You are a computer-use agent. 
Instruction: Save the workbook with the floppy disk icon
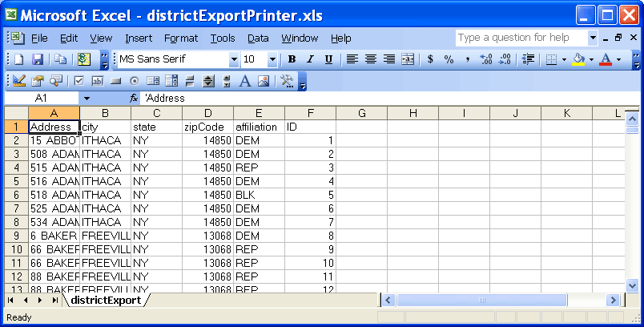pyautogui.click(x=37, y=59)
